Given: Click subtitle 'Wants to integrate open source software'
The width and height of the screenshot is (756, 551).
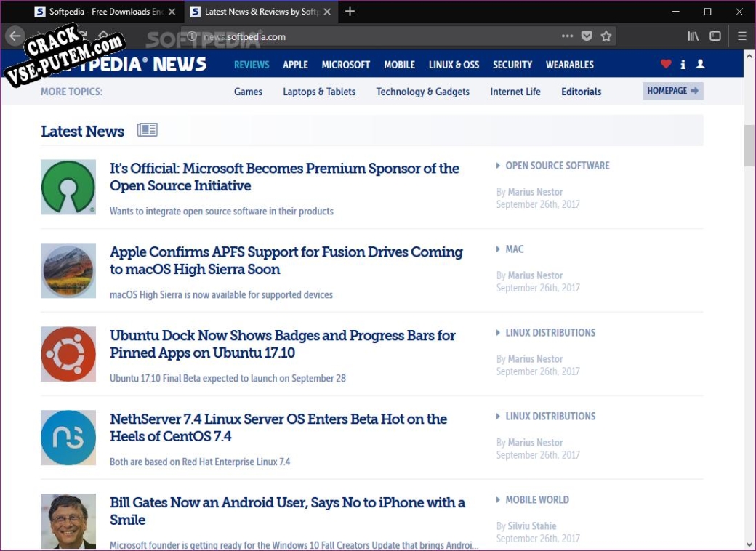Looking at the screenshot, I should [221, 211].
